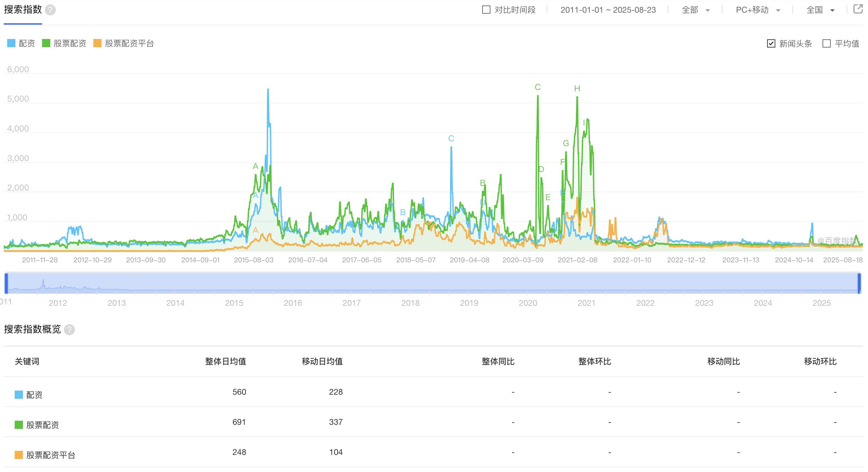
Task: Click the blue news marker C near 2019
Action: [x=451, y=139]
